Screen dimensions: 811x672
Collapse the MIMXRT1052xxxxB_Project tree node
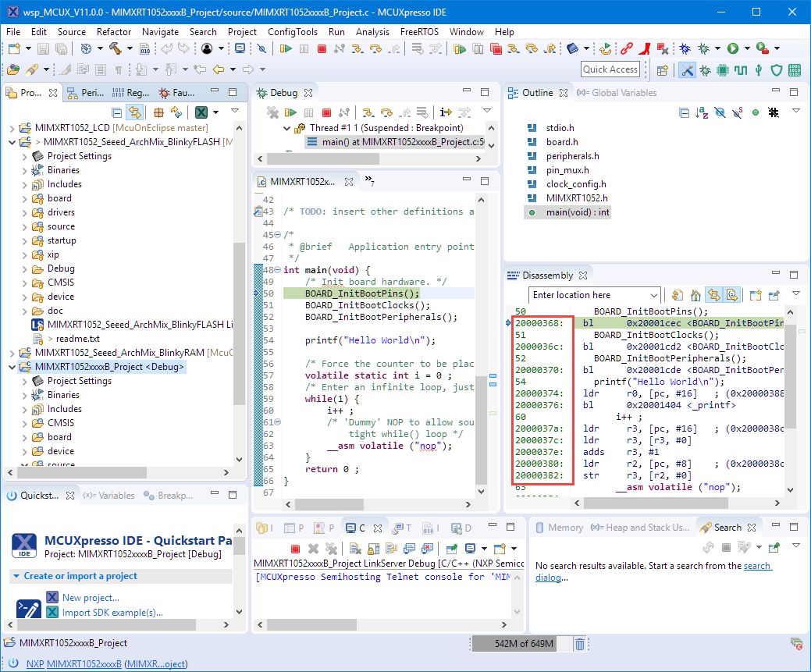click(11, 366)
